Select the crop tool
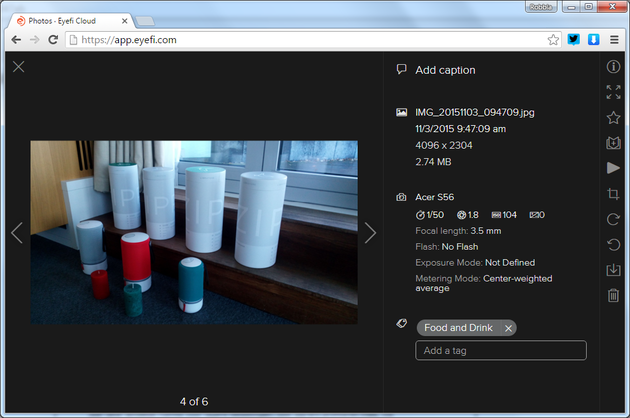 point(613,194)
